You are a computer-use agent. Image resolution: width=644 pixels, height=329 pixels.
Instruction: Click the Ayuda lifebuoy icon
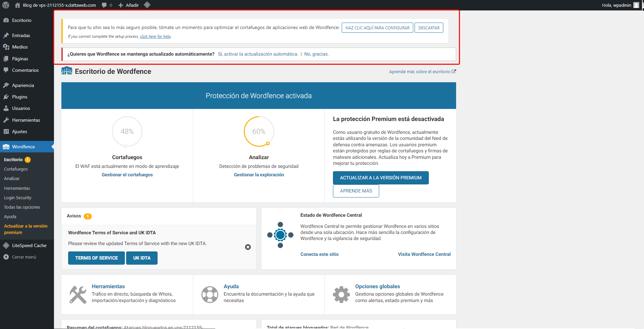point(210,294)
